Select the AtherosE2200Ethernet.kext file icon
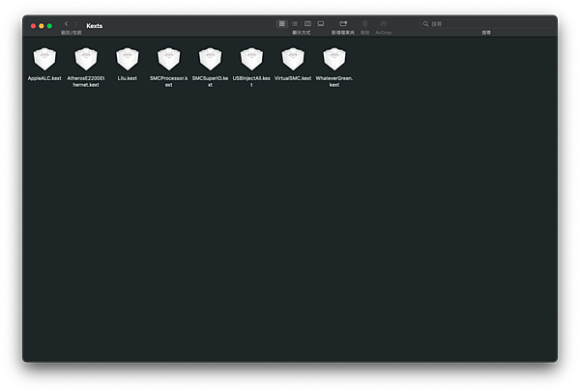Viewport: 580px width, 392px height. (86, 59)
